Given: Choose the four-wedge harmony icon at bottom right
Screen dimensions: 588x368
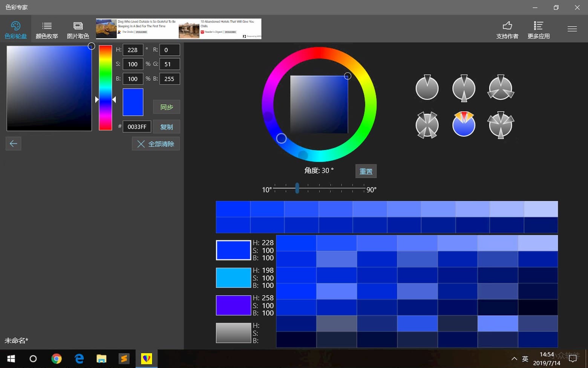Looking at the screenshot, I should pos(501,125).
